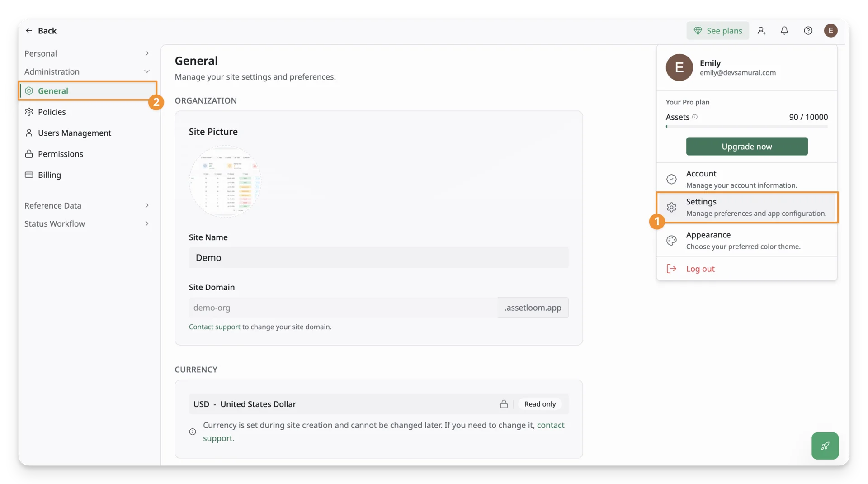Open the help question mark icon
This screenshot has height=484, width=868.
808,31
